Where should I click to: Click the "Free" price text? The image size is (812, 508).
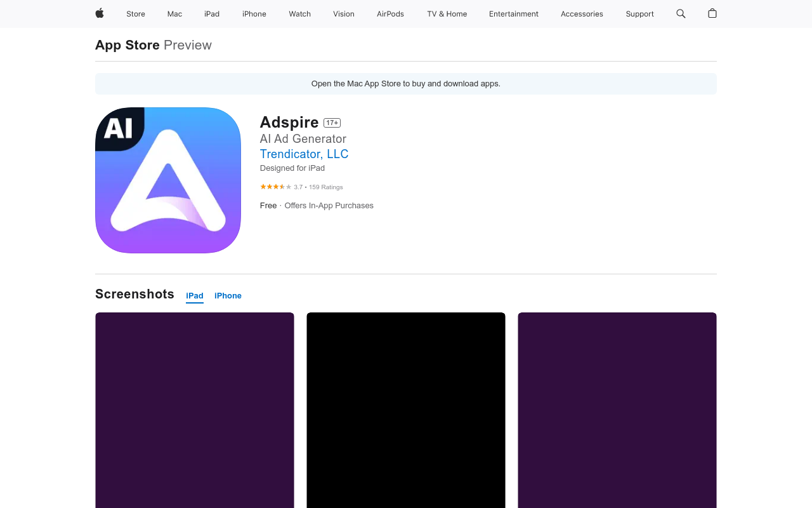[x=268, y=206]
